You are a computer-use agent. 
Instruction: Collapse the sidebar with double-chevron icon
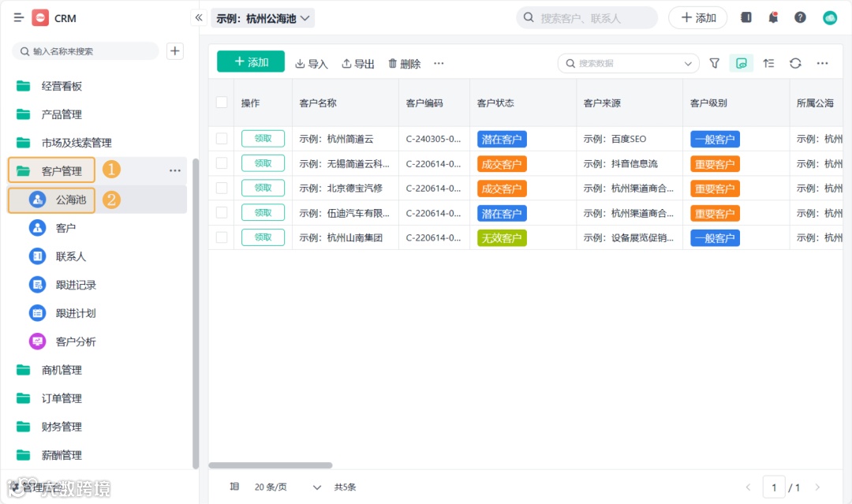[x=199, y=18]
